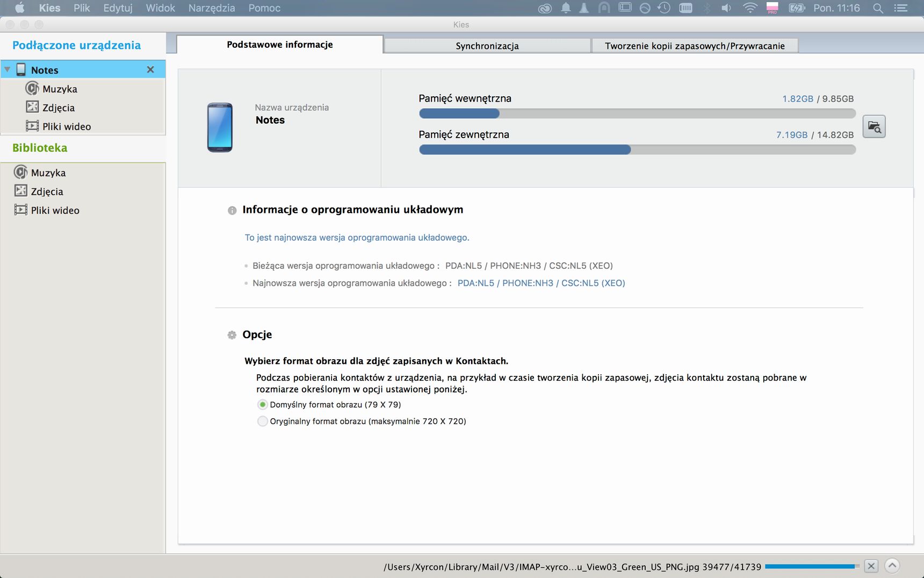Expand the transfer details up-arrow button
This screenshot has width=924, height=578.
[x=892, y=565]
